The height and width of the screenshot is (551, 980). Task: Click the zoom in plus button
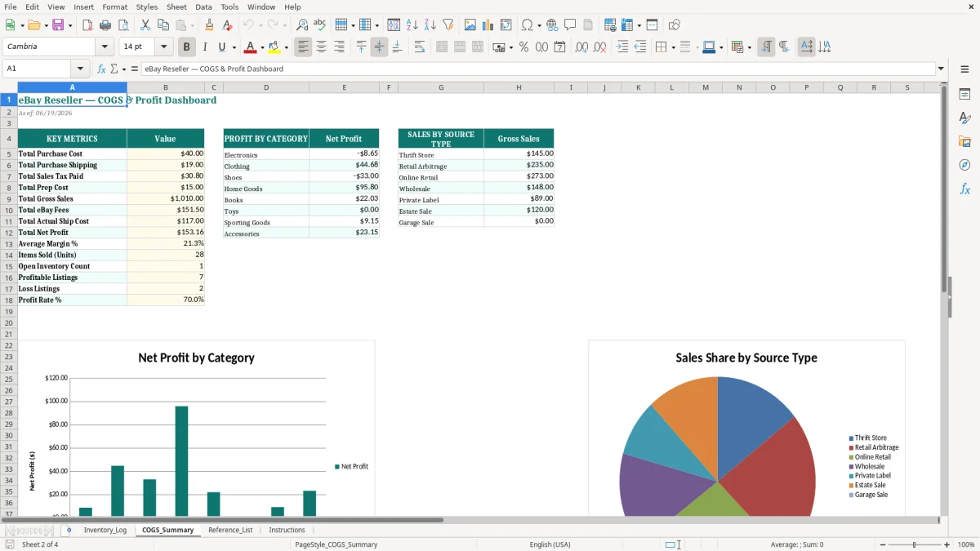(x=947, y=544)
